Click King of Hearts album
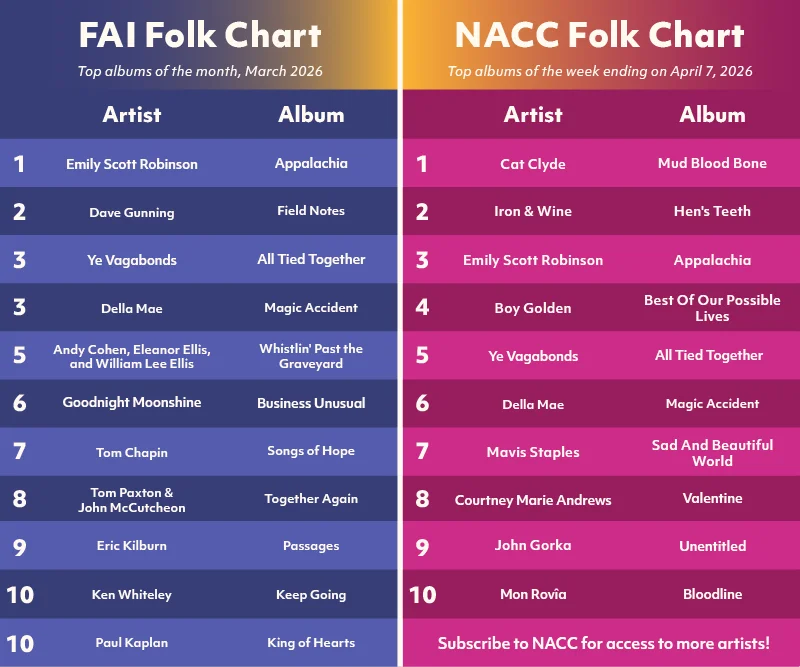 [311, 643]
